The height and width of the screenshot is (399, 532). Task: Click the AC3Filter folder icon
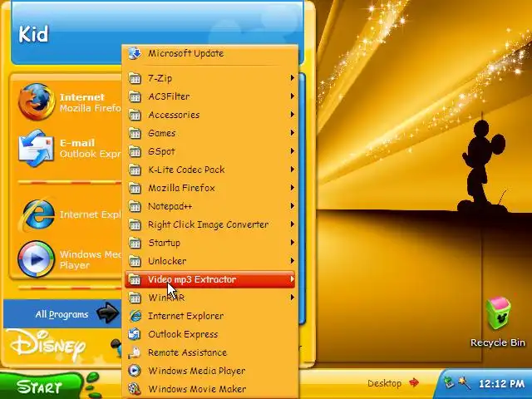coord(135,96)
